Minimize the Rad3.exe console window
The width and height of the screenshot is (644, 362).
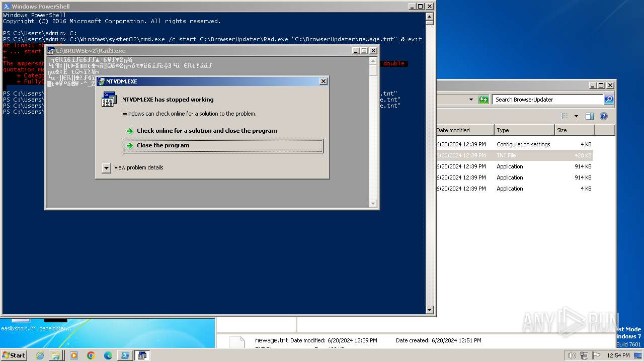pyautogui.click(x=356, y=51)
